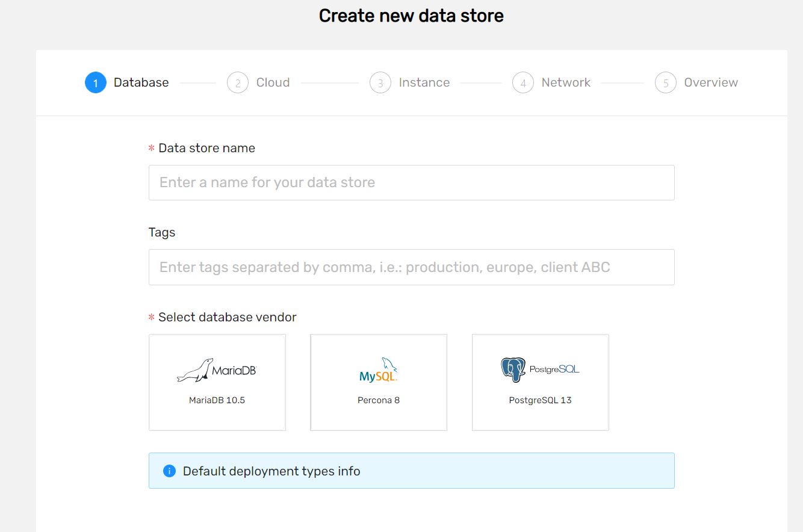This screenshot has width=803, height=532.
Task: Go to the Overview step
Action: (711, 82)
